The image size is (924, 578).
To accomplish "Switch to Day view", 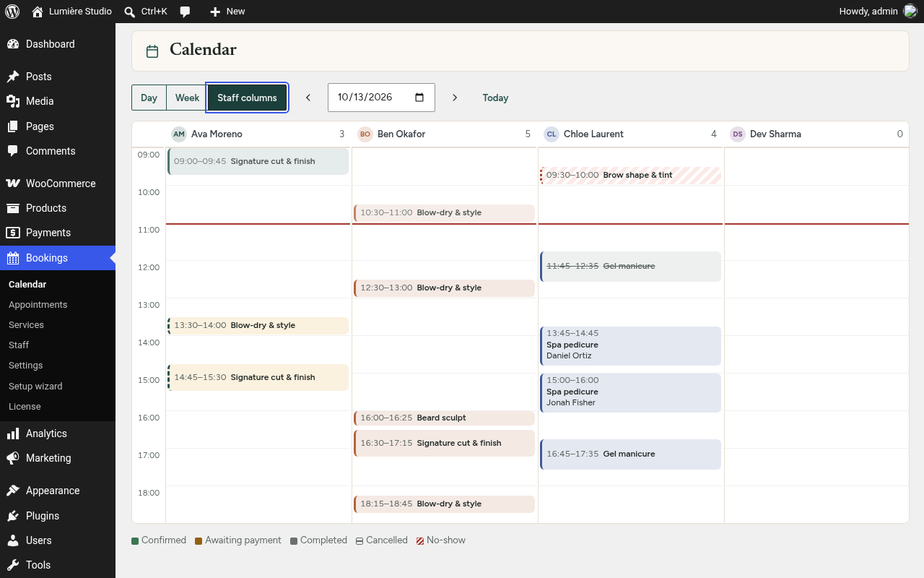I will (149, 98).
